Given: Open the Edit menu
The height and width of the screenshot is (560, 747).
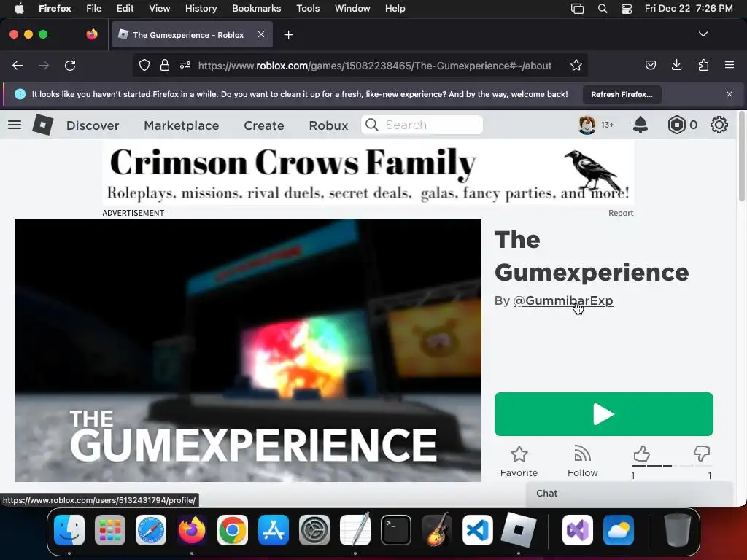Looking at the screenshot, I should pyautogui.click(x=125, y=8).
